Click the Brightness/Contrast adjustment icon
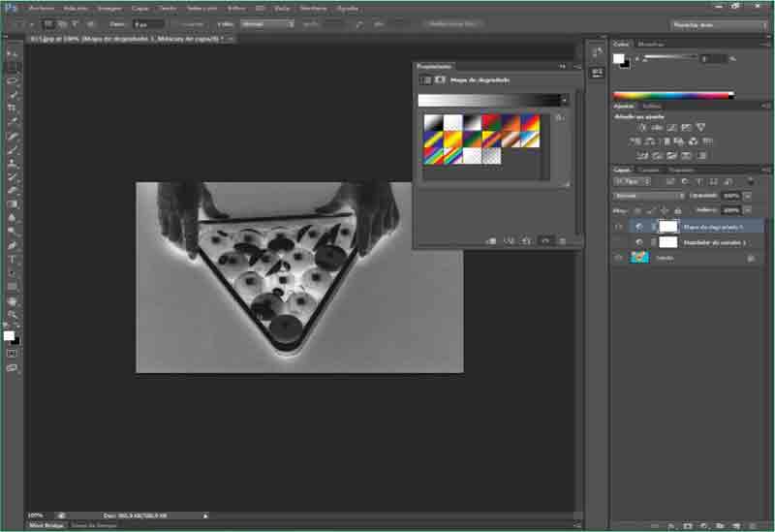This screenshot has height=532, width=775. click(642, 128)
